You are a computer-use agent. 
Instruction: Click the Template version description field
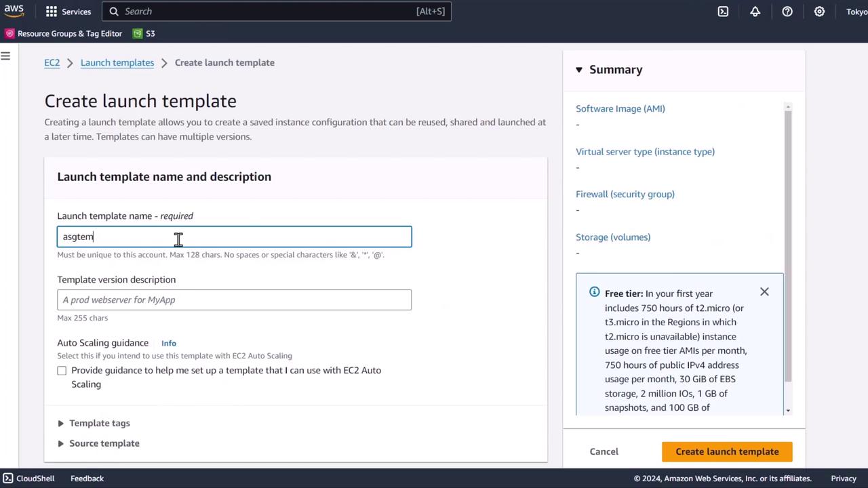234,300
